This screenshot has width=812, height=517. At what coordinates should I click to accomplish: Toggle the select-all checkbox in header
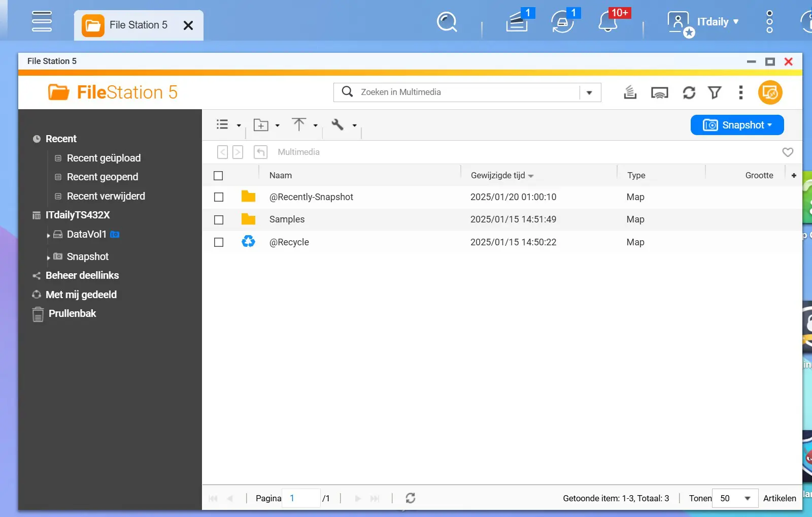(218, 176)
